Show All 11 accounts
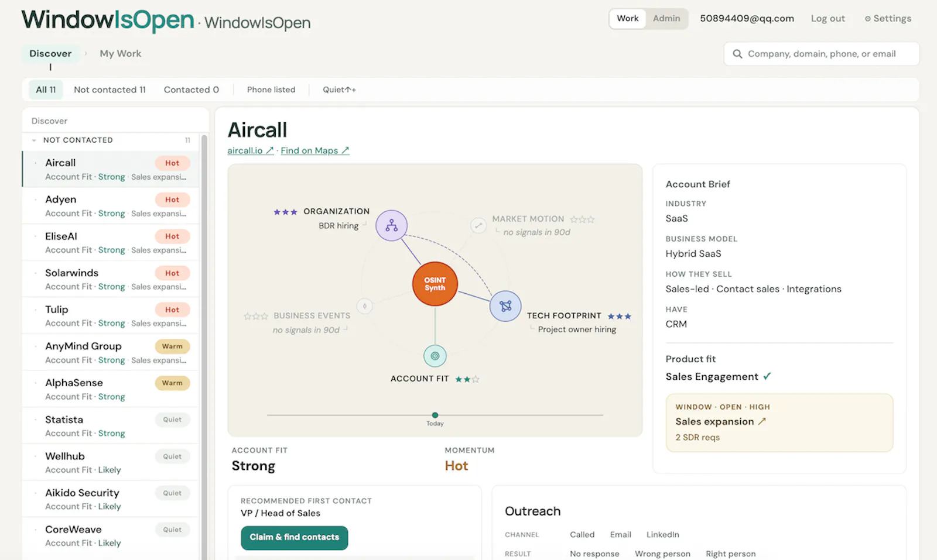The width and height of the screenshot is (937, 560). [x=46, y=90]
